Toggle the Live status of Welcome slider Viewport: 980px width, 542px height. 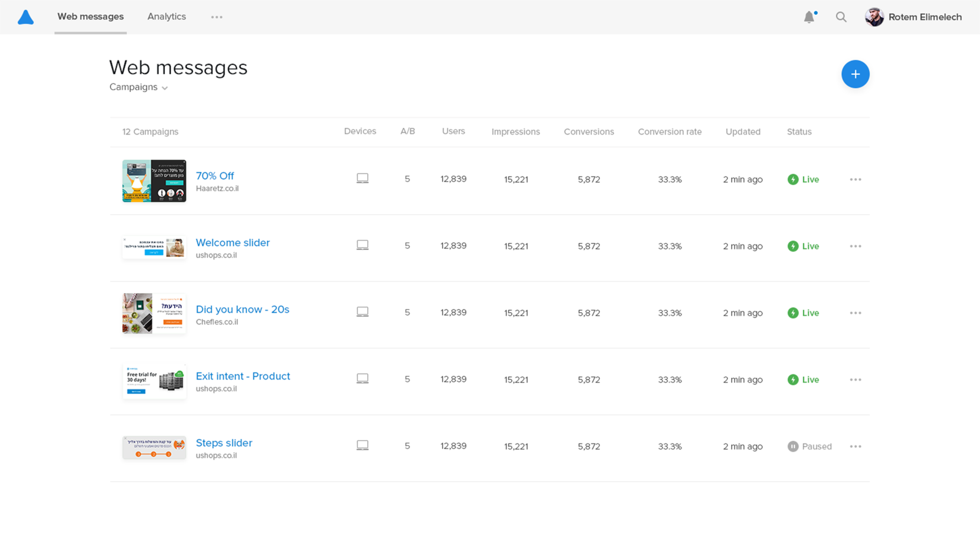click(x=803, y=246)
